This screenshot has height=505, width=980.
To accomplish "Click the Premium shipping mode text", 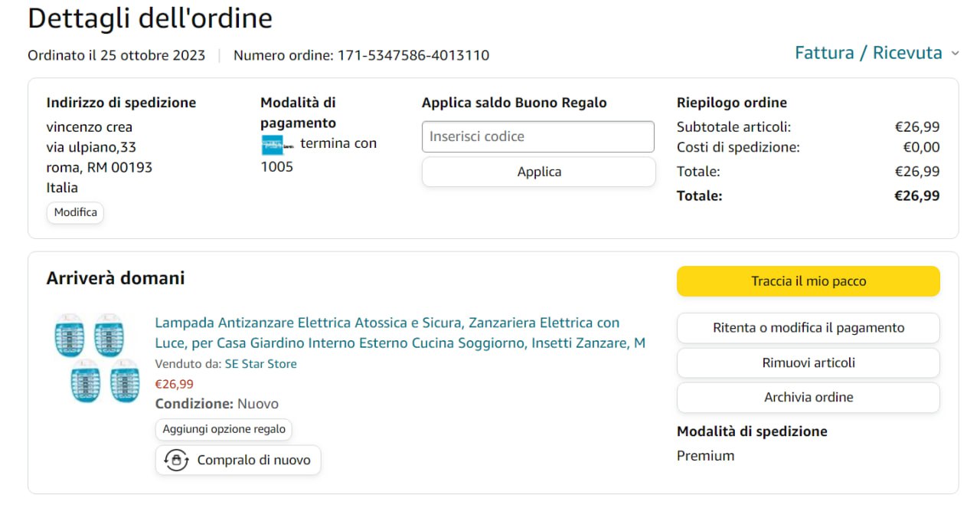I will coord(705,456).
